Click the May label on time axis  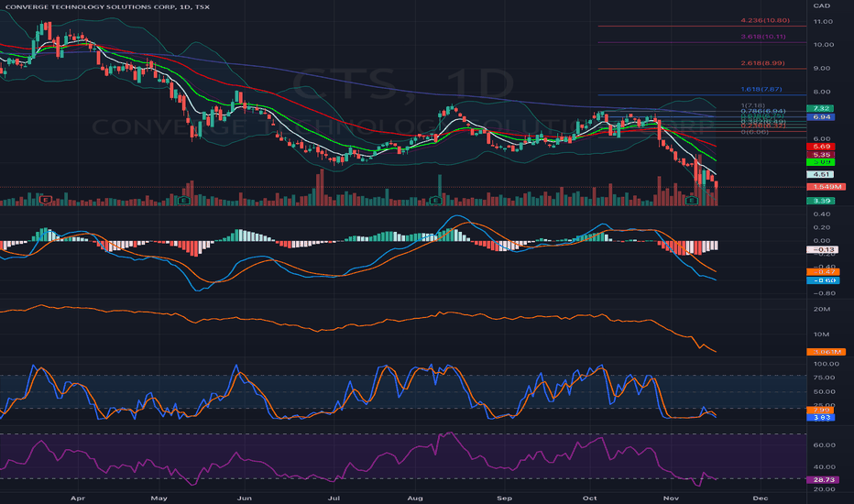tap(159, 498)
